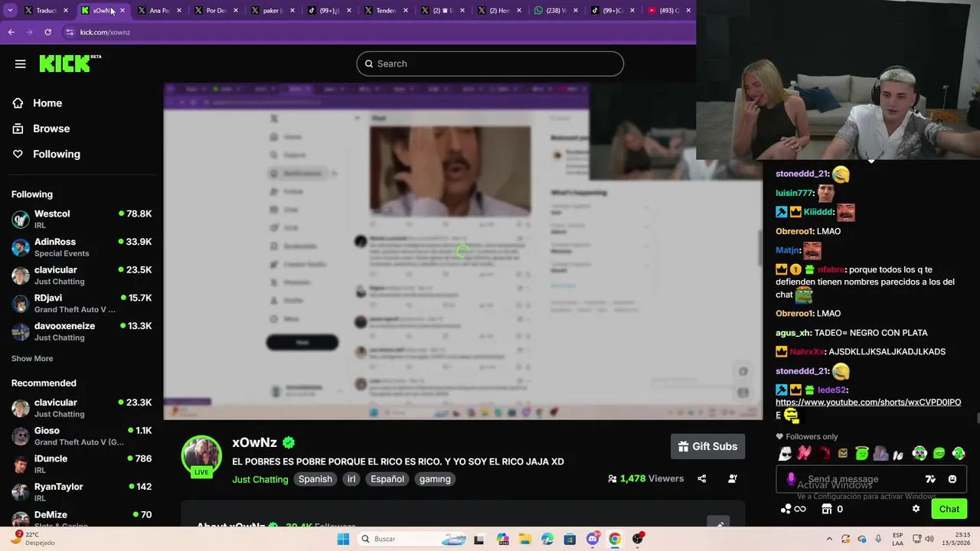980x551 pixels.
Task: Share the stream via share icon
Action: tap(701, 479)
